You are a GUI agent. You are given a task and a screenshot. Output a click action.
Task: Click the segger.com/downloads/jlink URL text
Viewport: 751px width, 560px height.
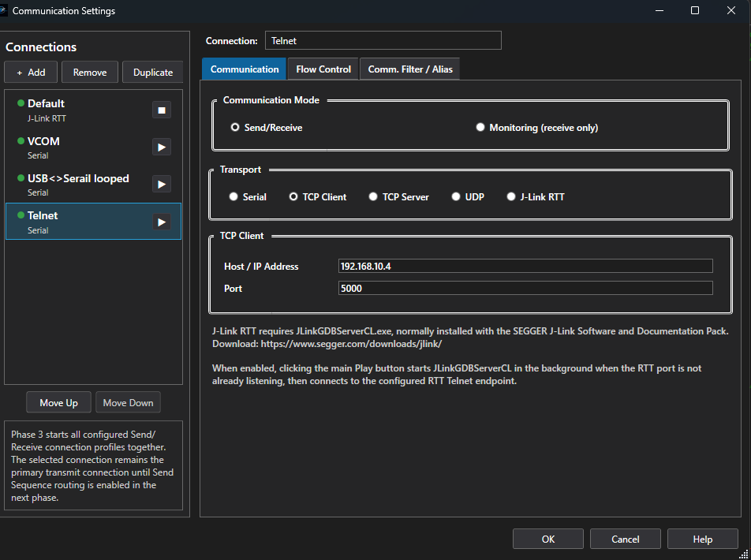point(351,343)
